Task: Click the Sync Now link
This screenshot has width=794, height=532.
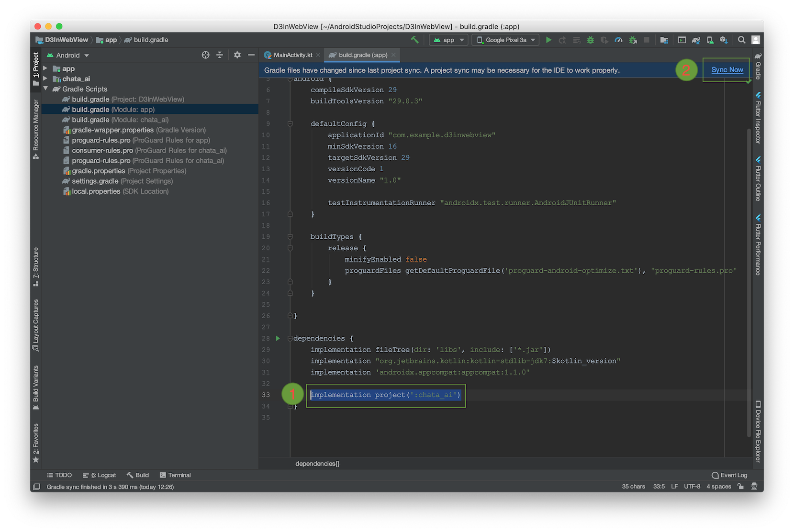Action: tap(727, 70)
